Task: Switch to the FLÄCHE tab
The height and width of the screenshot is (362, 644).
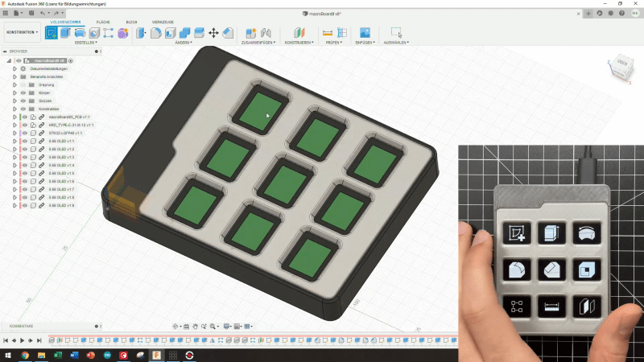Action: [103, 23]
